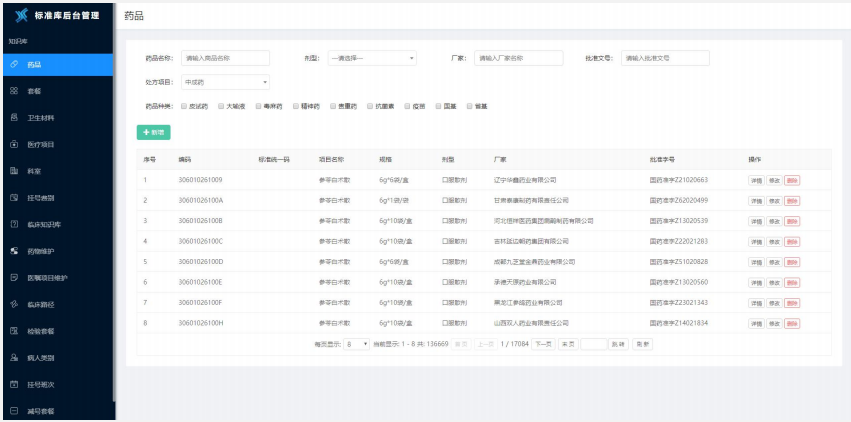Open the 处方项目 dropdown showing 中成药
The image size is (851, 422).
tap(225, 82)
